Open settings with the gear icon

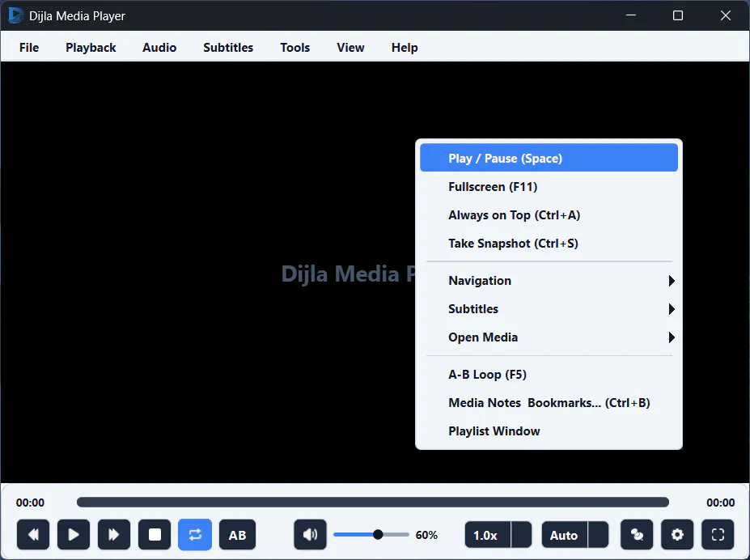(677, 534)
